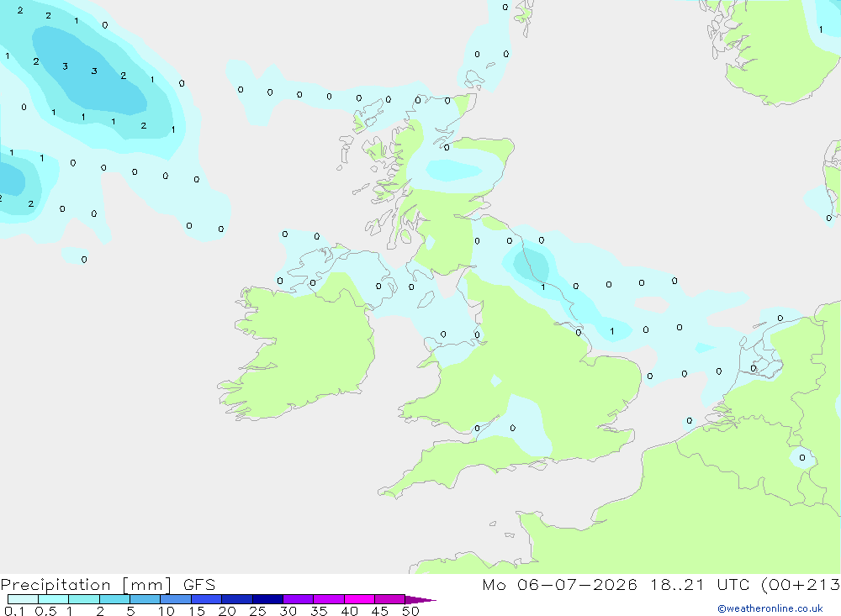Choose the 2–5 mm legend color segment

coord(114,599)
